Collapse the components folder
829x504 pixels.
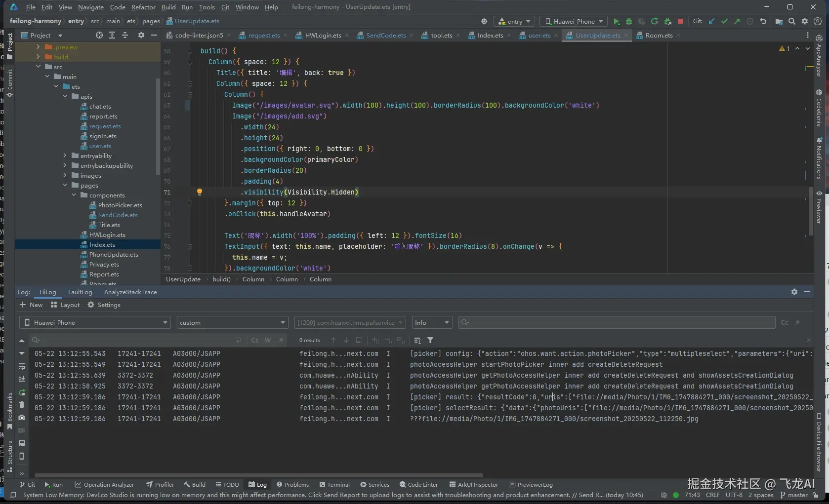[74, 195]
